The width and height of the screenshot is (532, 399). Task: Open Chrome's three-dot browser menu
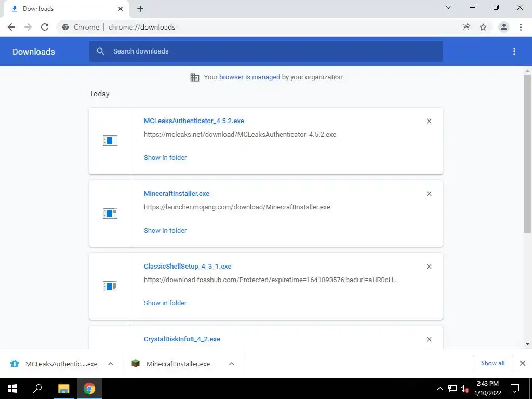click(521, 27)
